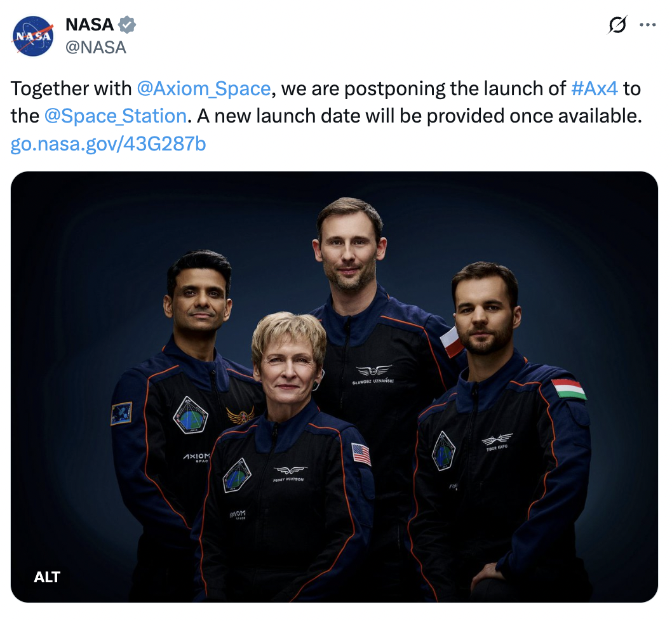
Task: Click the NASA profile logo avatar
Action: [x=33, y=36]
